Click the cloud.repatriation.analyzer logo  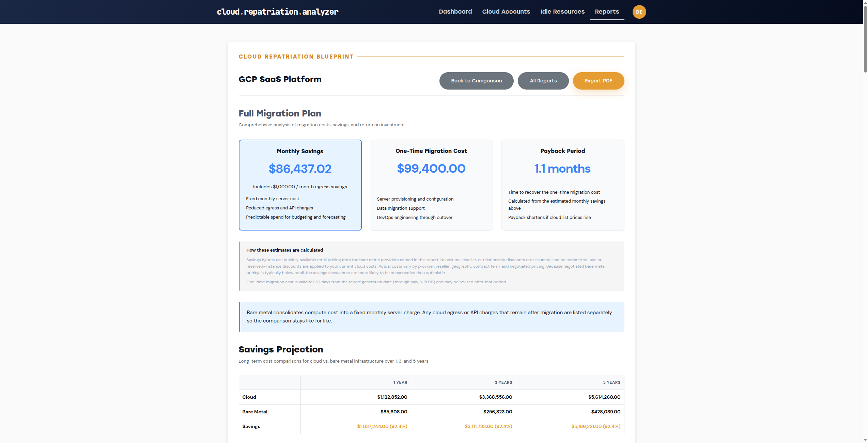(x=278, y=12)
